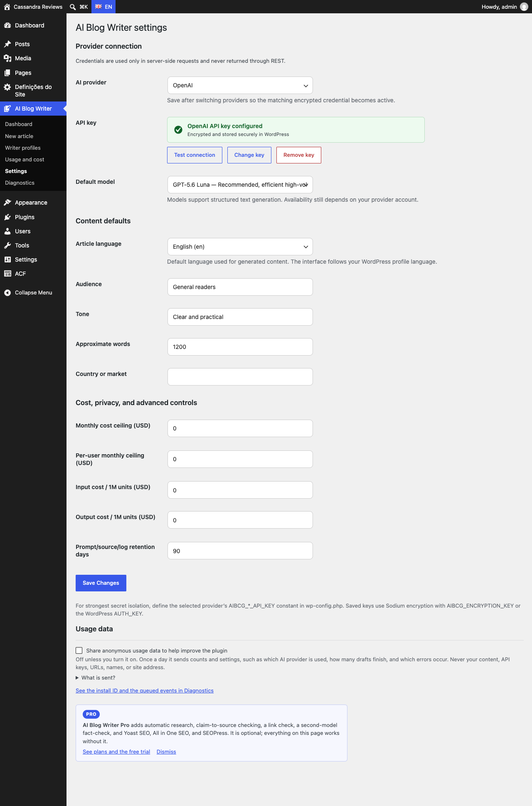Open New article submenu item
This screenshot has width=532, height=806.
(19, 136)
